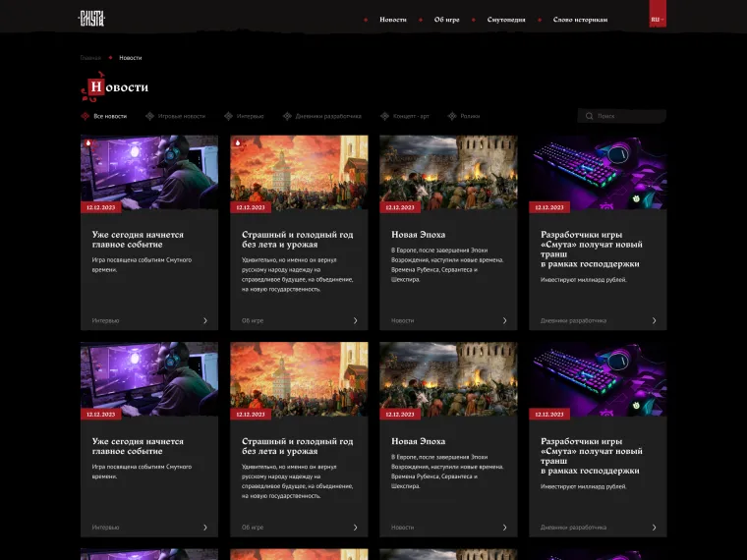747x560 pixels.
Task: Select the Игровые новости filter tab
Action: tap(175, 116)
